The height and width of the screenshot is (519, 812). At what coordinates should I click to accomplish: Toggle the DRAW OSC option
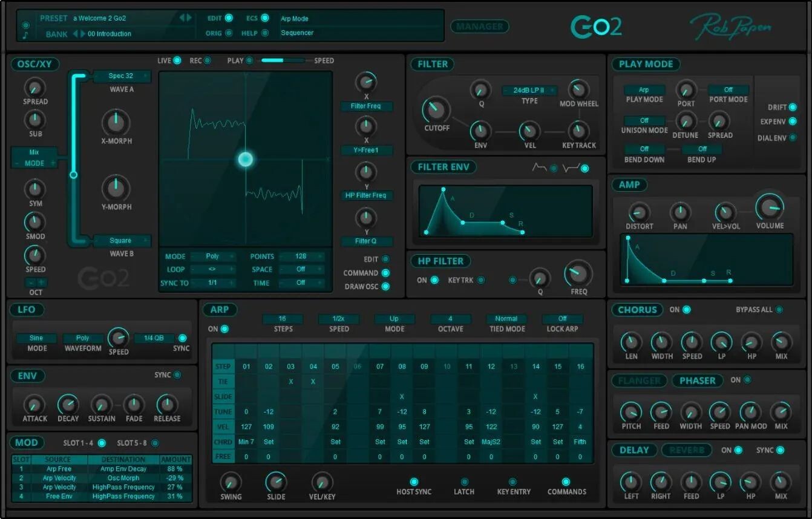point(385,286)
